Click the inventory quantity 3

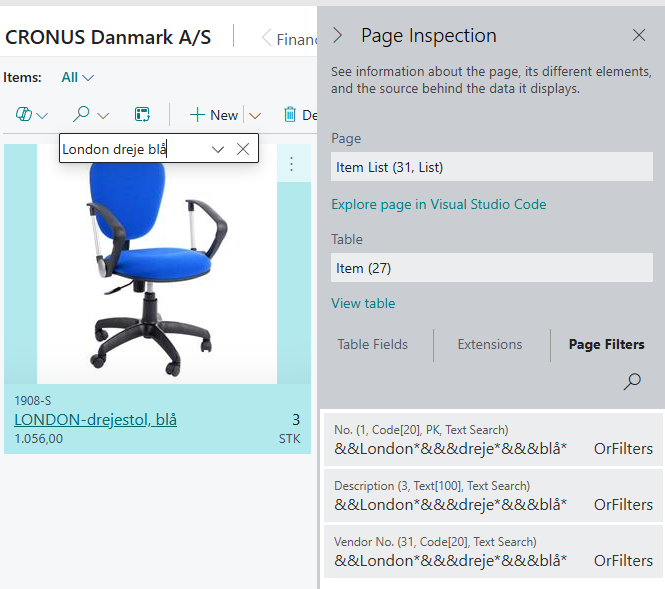coord(296,419)
